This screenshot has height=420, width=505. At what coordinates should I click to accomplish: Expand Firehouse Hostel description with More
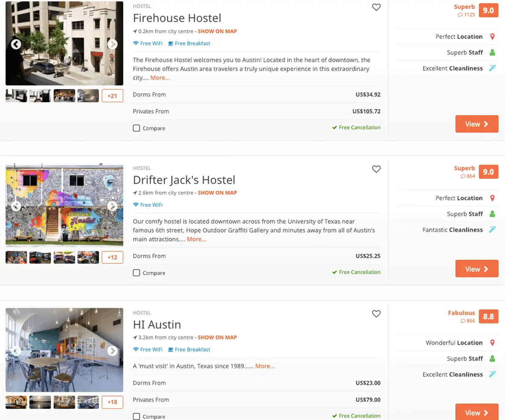(x=160, y=78)
